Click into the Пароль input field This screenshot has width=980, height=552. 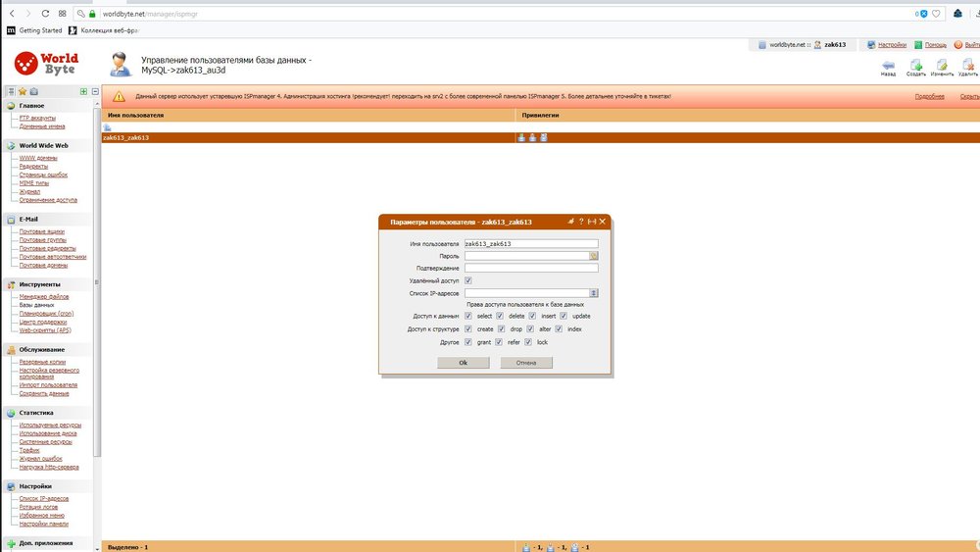[x=526, y=256]
